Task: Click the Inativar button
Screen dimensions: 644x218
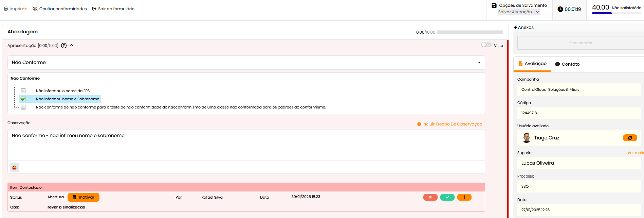Action: click(x=84, y=197)
